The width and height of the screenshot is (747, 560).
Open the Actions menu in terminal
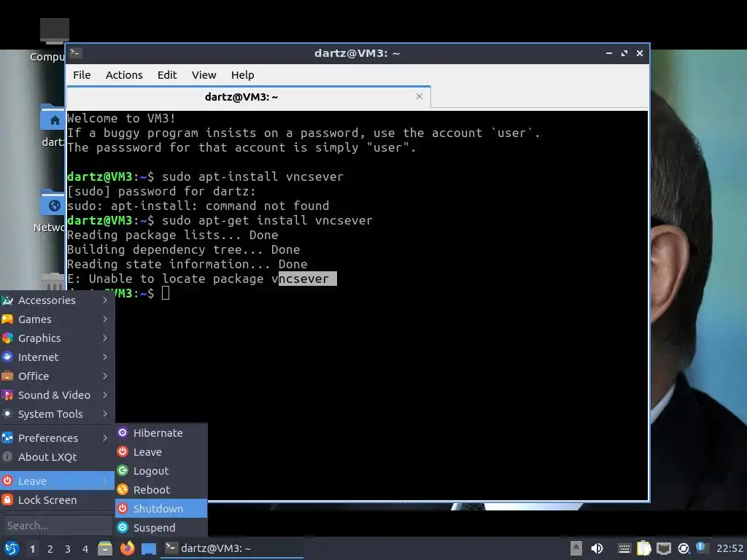(124, 75)
